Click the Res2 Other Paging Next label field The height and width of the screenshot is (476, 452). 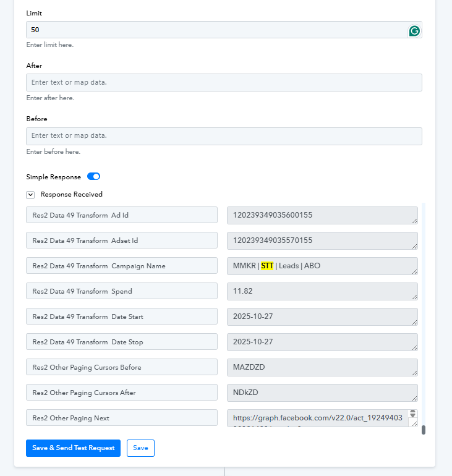122,418
